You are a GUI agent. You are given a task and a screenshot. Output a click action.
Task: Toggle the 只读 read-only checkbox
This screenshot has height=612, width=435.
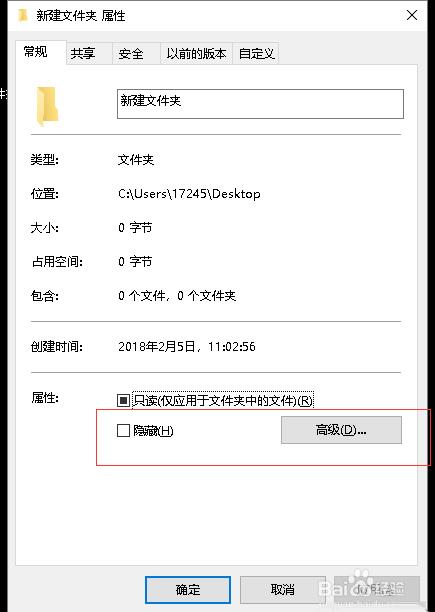[x=123, y=400]
